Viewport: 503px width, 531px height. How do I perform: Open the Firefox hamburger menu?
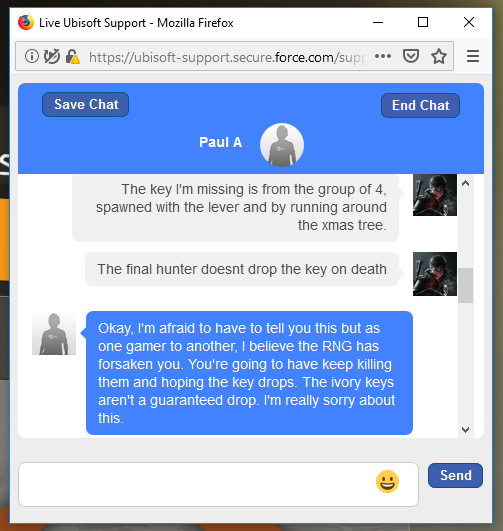pos(473,56)
